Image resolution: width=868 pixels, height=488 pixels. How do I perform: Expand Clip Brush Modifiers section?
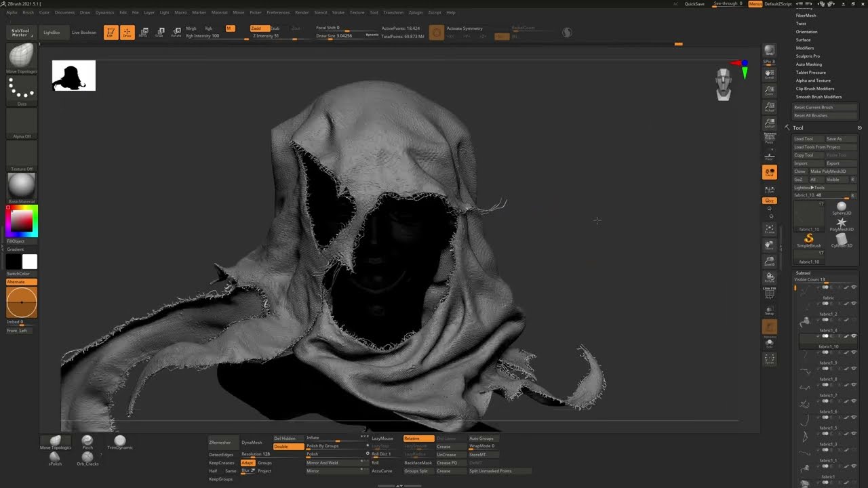815,89
